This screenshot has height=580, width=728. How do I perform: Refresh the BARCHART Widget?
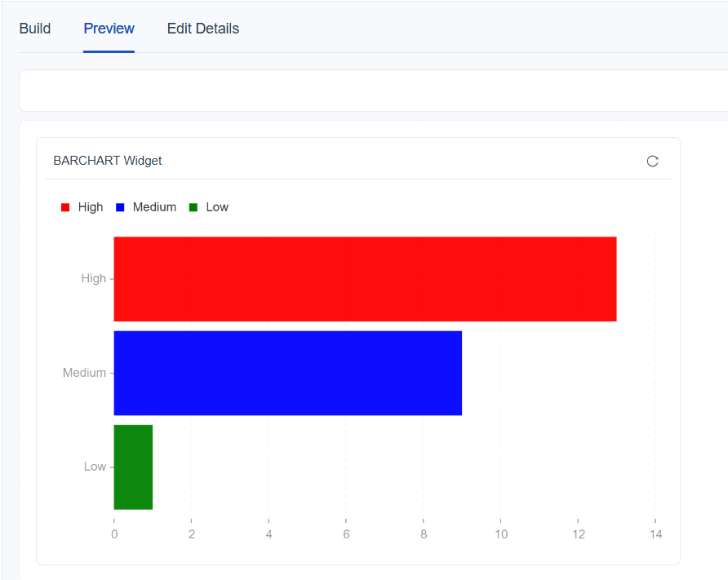tap(652, 161)
